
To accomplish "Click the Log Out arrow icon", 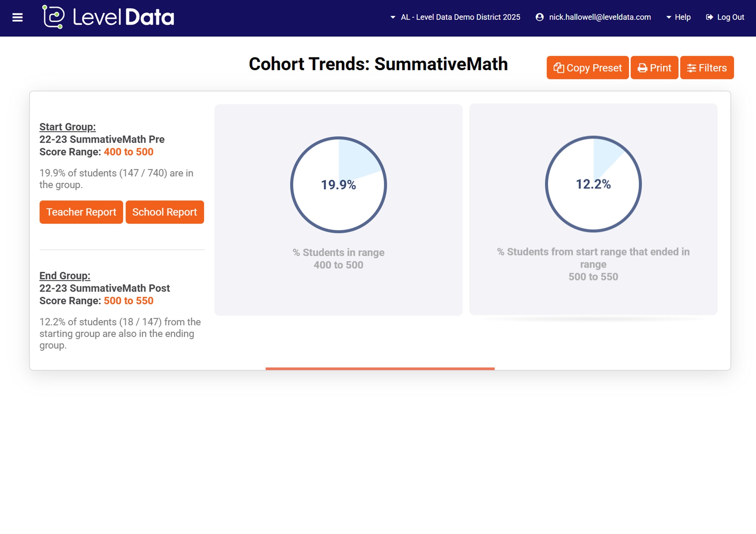I will [x=710, y=17].
